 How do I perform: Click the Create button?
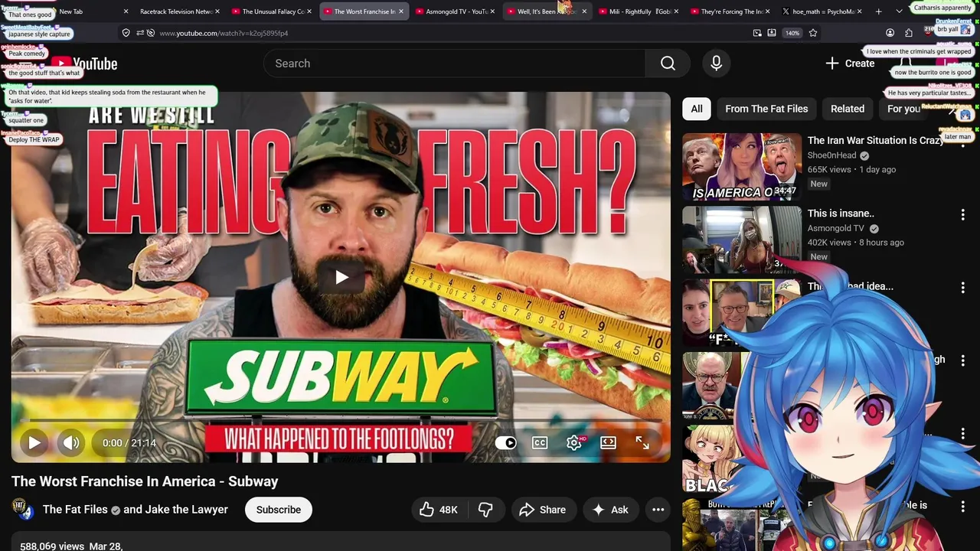(850, 64)
